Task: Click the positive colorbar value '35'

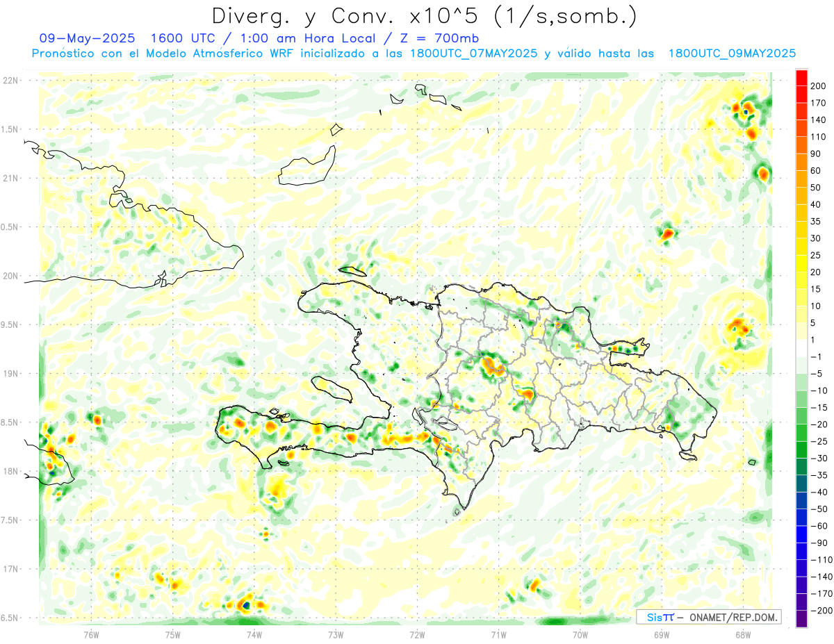Action: click(x=816, y=222)
